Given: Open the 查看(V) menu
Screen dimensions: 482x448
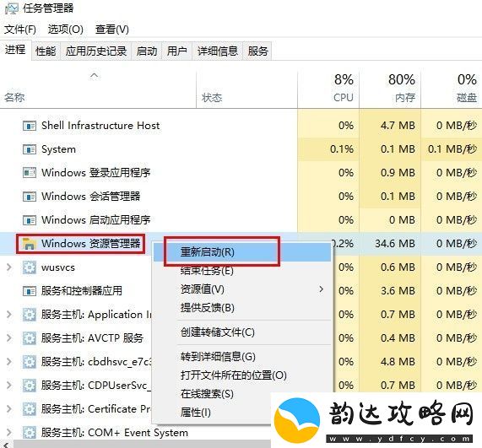Looking at the screenshot, I should coord(112,30).
